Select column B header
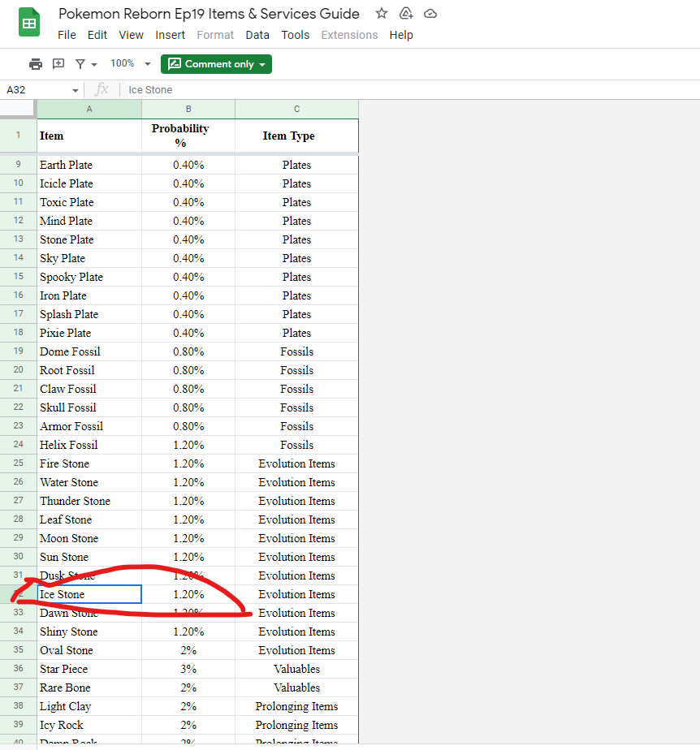 pyautogui.click(x=188, y=109)
